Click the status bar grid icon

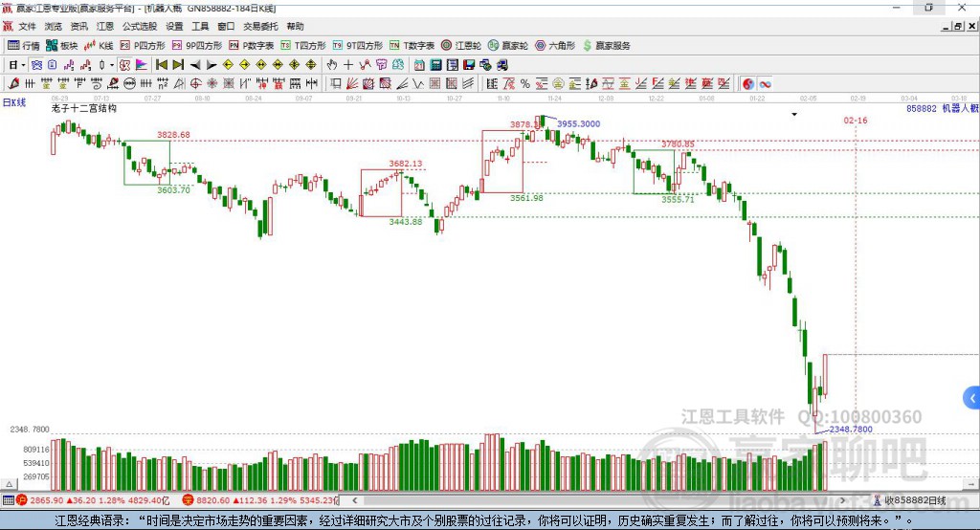pyautogui.click(x=8, y=500)
